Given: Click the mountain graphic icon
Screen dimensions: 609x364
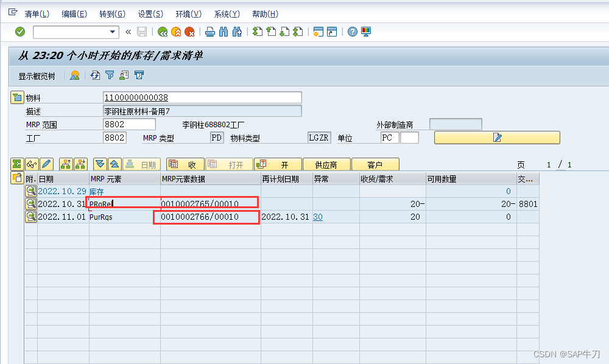Looking at the screenshot, I should pyautogui.click(x=74, y=75).
